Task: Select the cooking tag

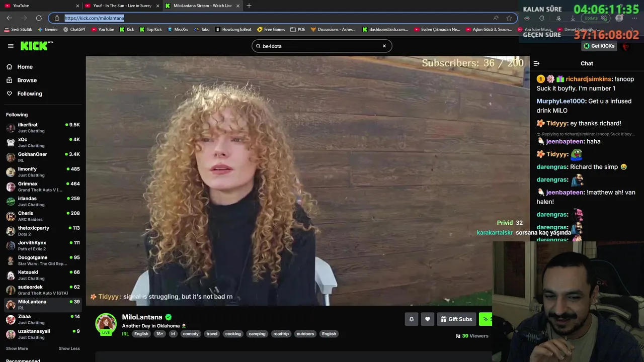Action: coord(233,334)
